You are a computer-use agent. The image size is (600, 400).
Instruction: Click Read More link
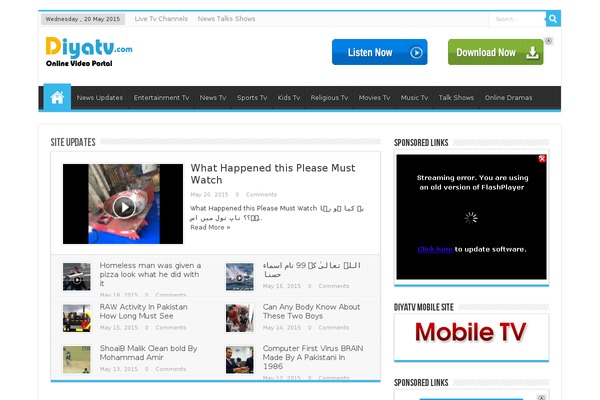click(210, 227)
